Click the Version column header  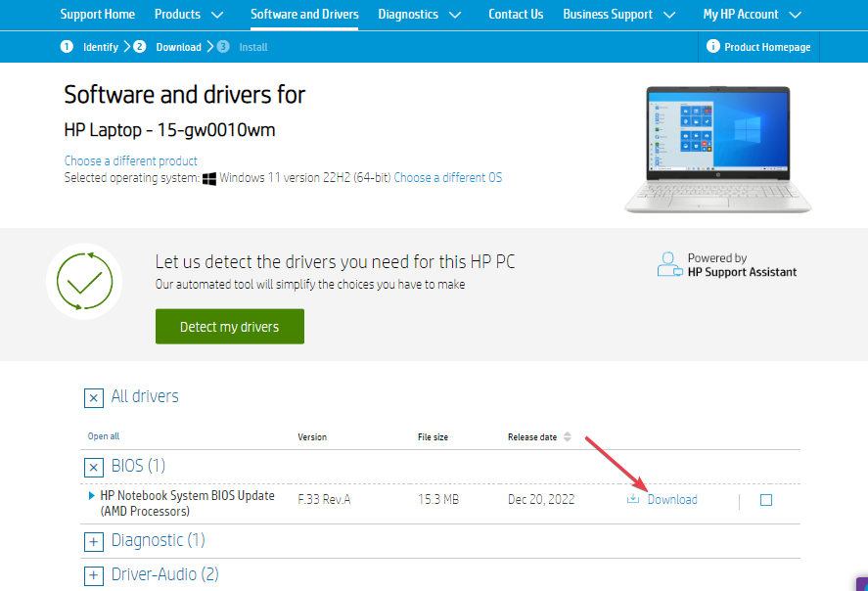[x=312, y=437]
